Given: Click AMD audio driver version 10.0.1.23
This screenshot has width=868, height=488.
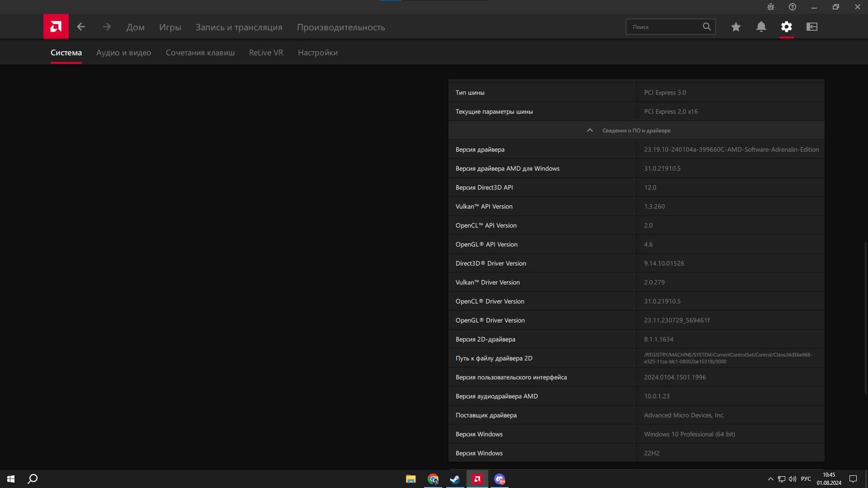Looking at the screenshot, I should click(x=657, y=396).
